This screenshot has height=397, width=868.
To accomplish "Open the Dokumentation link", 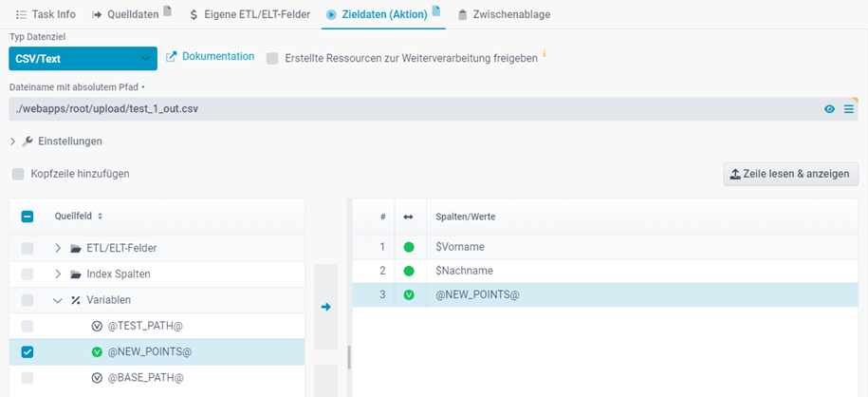I will tap(218, 57).
